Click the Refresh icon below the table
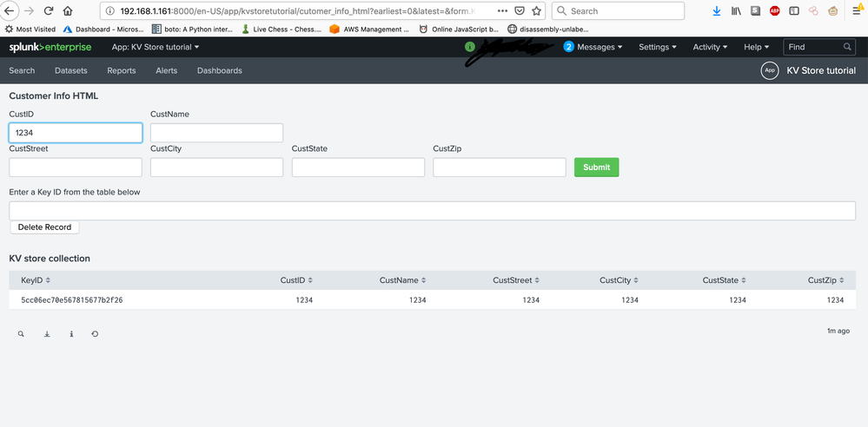This screenshot has height=427, width=868. (95, 333)
